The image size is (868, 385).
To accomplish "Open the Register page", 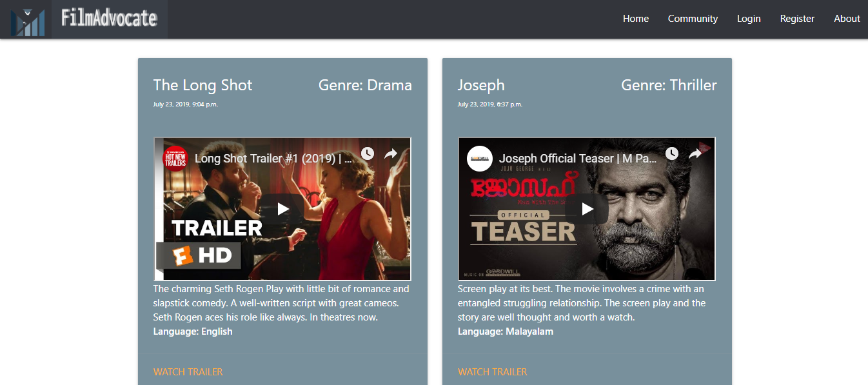I will pos(797,19).
